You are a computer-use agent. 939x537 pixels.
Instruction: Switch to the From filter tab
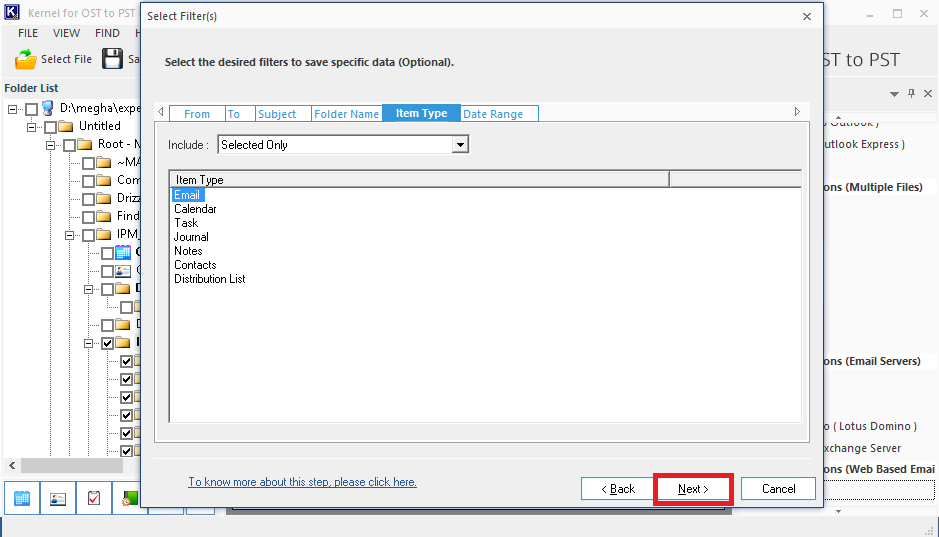pos(197,114)
